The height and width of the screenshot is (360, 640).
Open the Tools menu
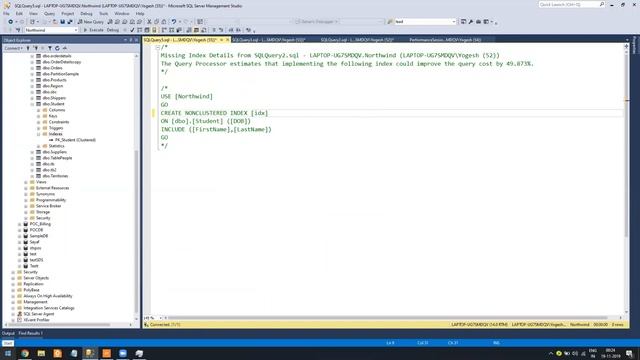pyautogui.click(x=104, y=13)
